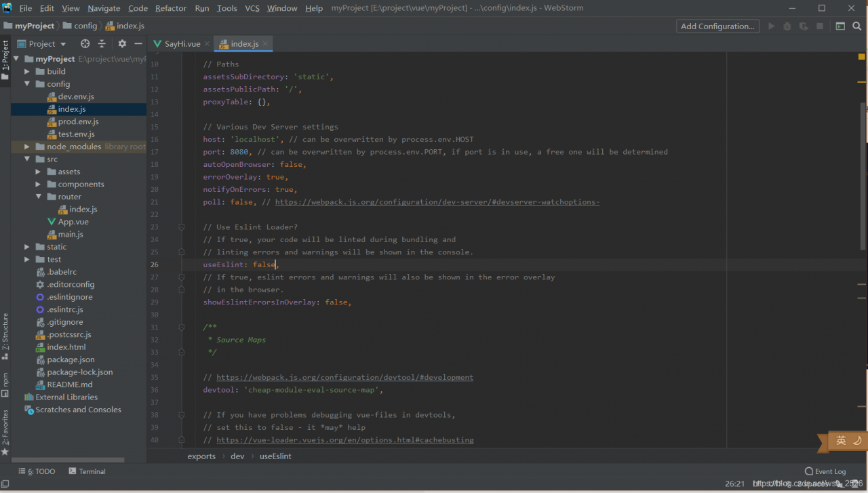Open Project panel settings gear

point(122,43)
